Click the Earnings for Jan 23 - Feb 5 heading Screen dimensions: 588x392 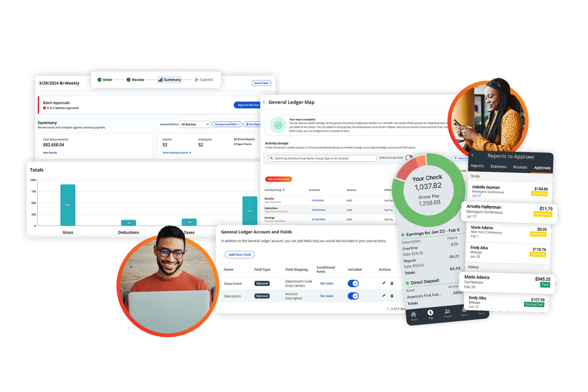click(x=433, y=232)
